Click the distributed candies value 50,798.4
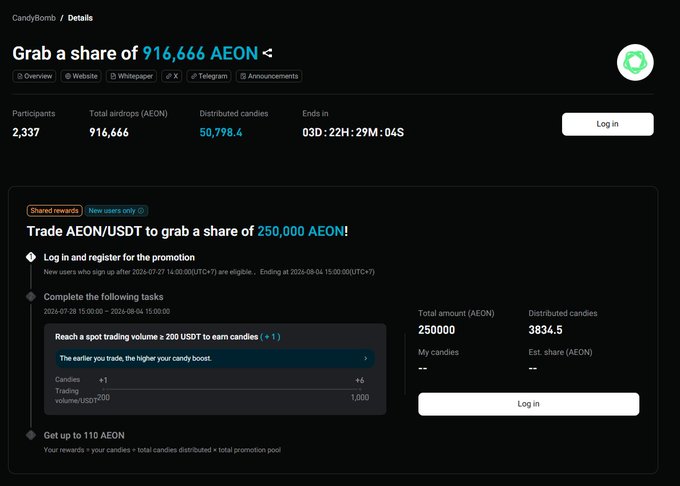 [x=221, y=132]
